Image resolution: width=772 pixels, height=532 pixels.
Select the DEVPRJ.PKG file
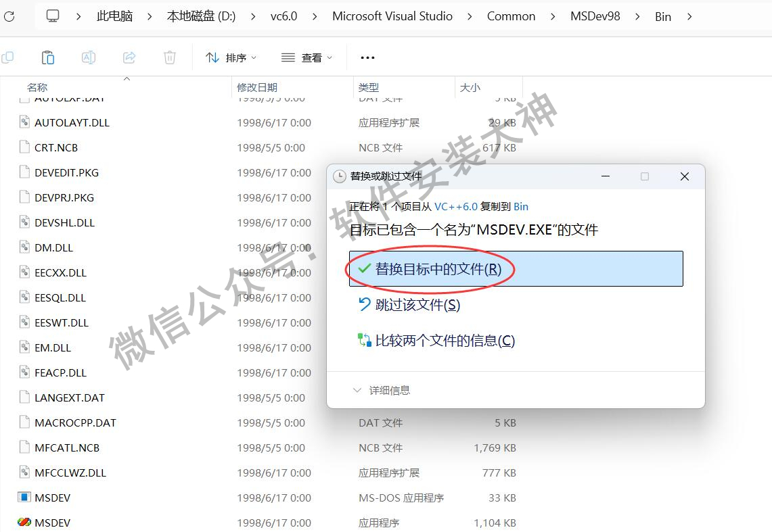pos(64,197)
